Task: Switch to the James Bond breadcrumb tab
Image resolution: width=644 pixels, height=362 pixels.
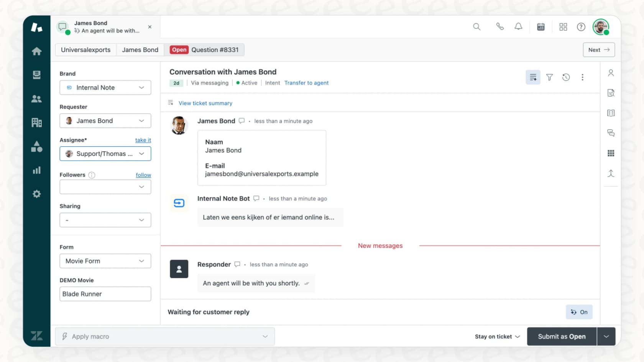Action: coord(140,50)
